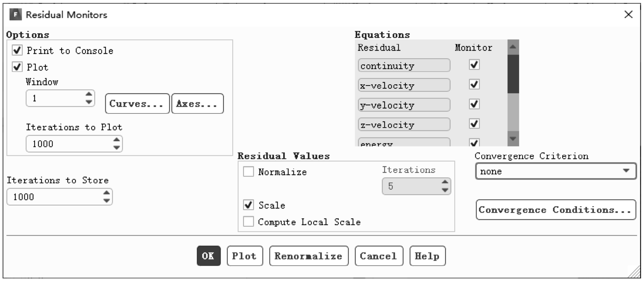Viewport: 644px width, 281px height.
Task: Decrease Iterations to Plot with down arrow
Action: click(116, 148)
